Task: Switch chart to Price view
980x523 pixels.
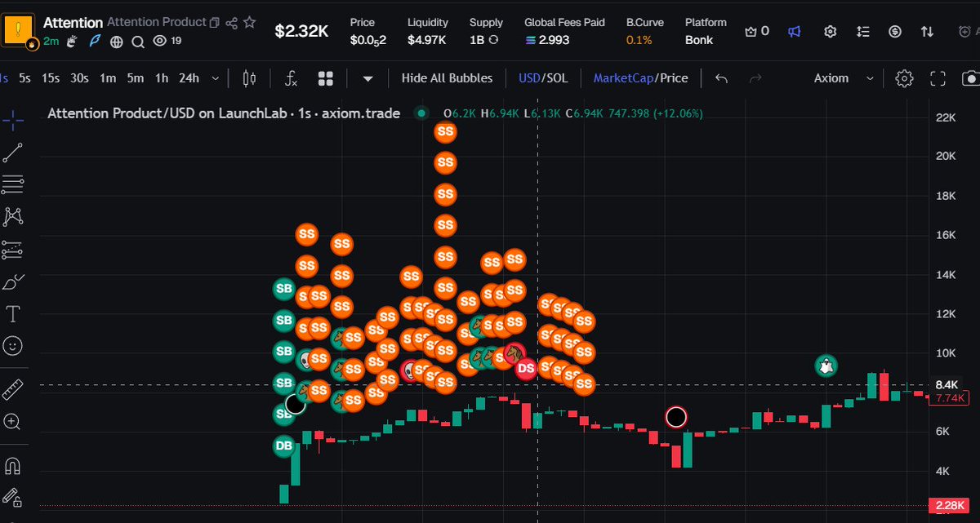Action: 674,78
